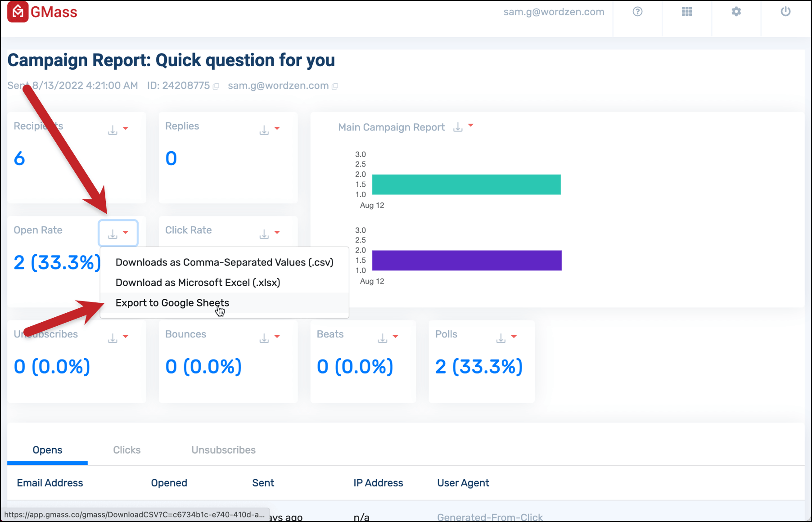Click the Bounces value 0 (0.0%)
The image size is (812, 522).
203,366
